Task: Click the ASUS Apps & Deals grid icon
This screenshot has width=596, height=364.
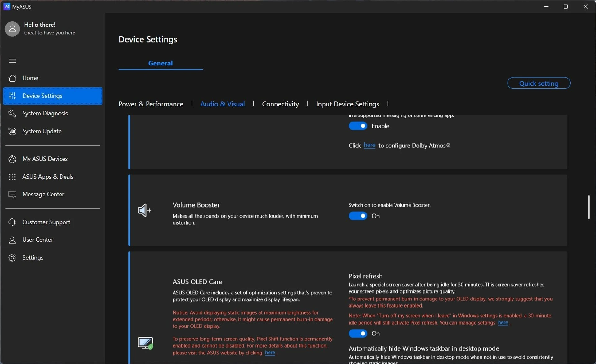Action: (12, 177)
